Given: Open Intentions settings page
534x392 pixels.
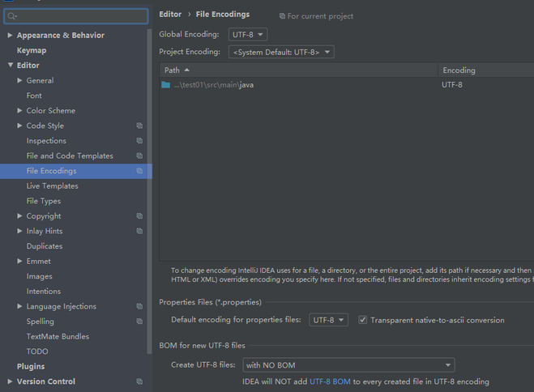Looking at the screenshot, I should pyautogui.click(x=44, y=292).
